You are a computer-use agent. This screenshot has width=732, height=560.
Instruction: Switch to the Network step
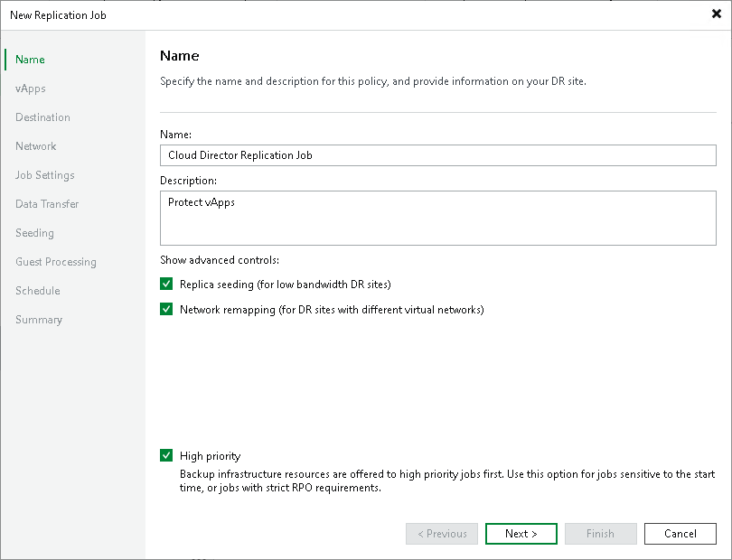pos(35,146)
